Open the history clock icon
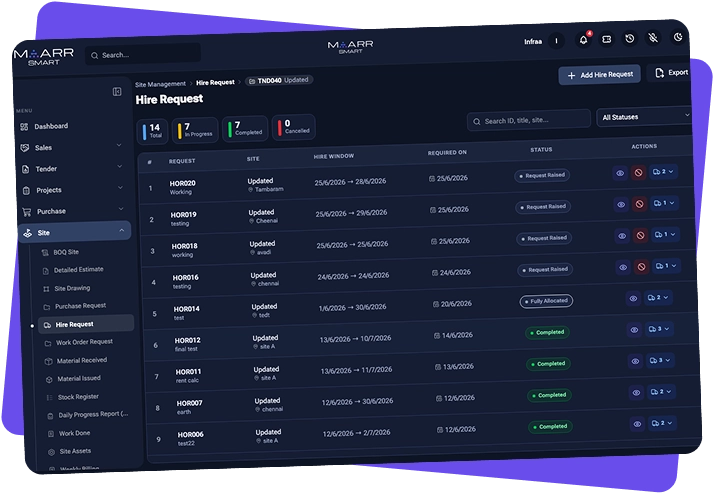Screen dimensions: 715x494 630,39
